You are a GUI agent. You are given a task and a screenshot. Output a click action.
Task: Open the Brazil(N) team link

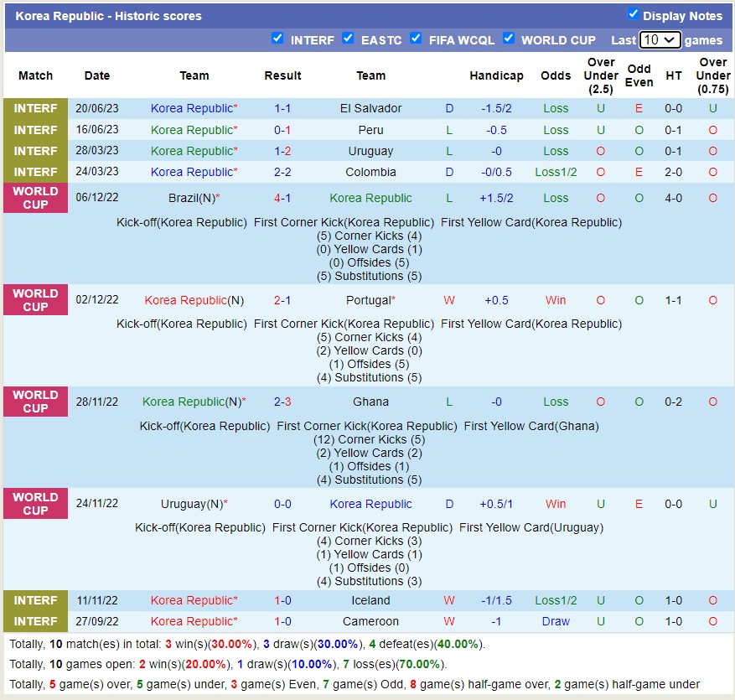[x=192, y=198]
